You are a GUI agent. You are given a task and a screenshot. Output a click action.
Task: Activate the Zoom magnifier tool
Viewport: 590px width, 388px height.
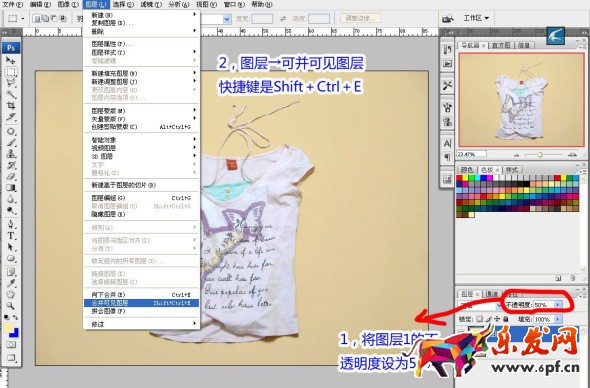(11, 306)
